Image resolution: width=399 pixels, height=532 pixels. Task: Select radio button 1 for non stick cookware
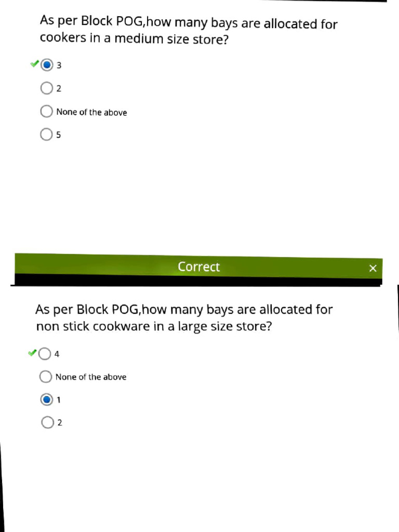pyautogui.click(x=46, y=400)
